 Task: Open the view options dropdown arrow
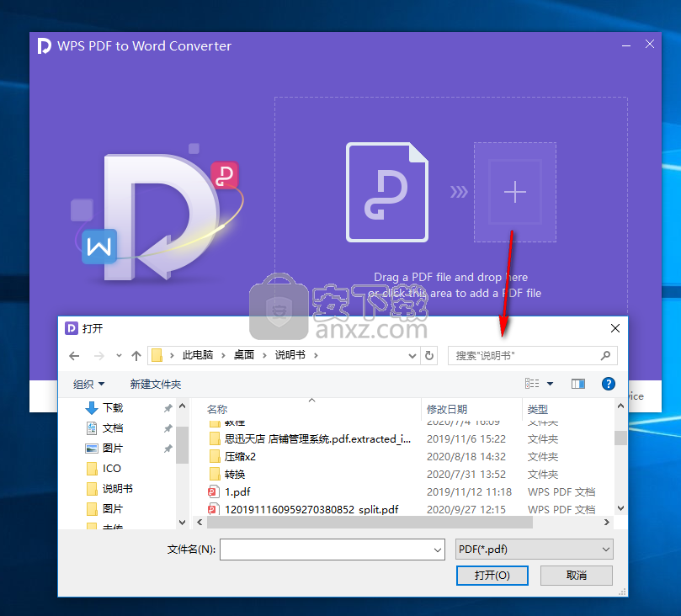point(550,384)
